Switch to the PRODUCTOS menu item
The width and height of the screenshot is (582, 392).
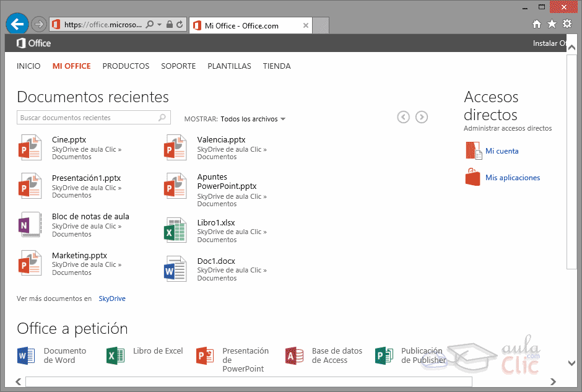click(x=126, y=66)
